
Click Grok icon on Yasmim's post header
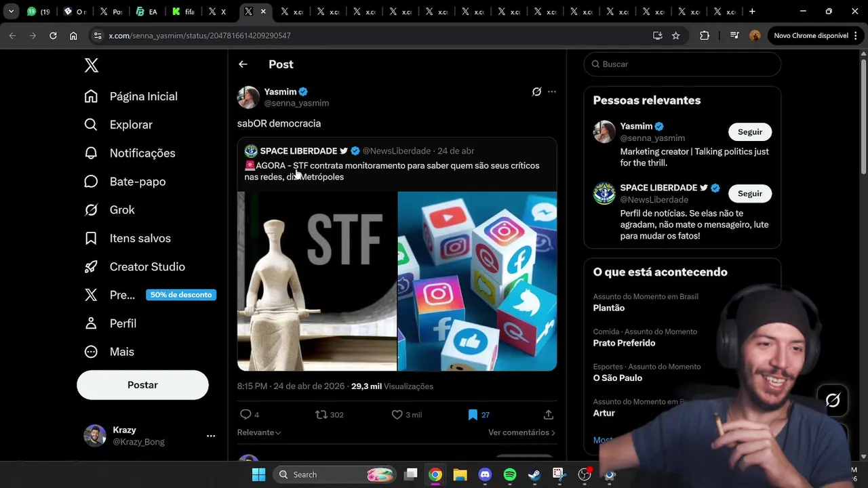536,91
